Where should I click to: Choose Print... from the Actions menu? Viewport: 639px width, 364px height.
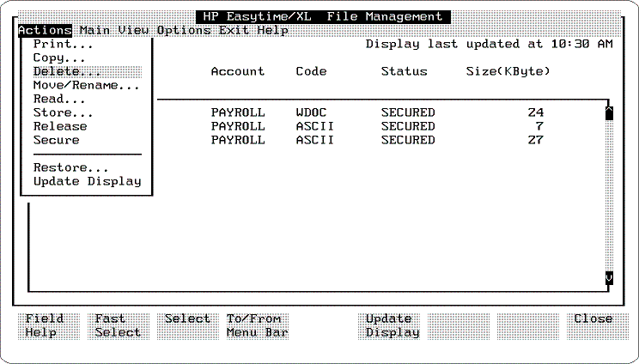tap(64, 44)
